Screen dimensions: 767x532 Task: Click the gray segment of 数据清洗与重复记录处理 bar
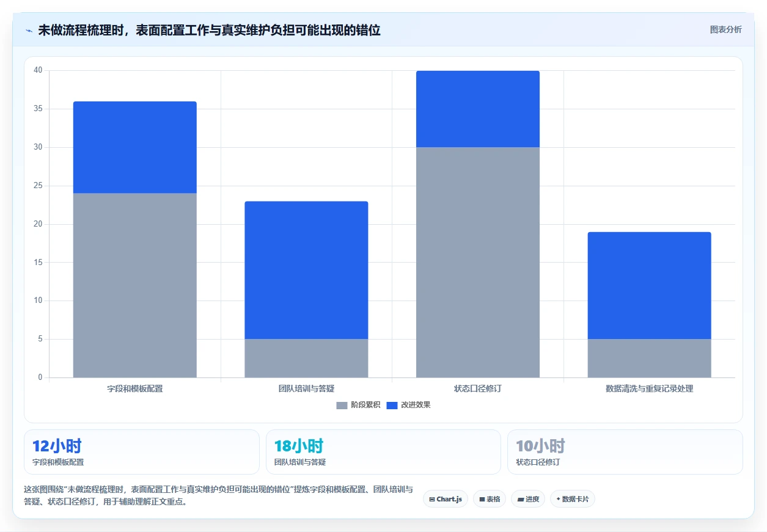[x=649, y=358]
